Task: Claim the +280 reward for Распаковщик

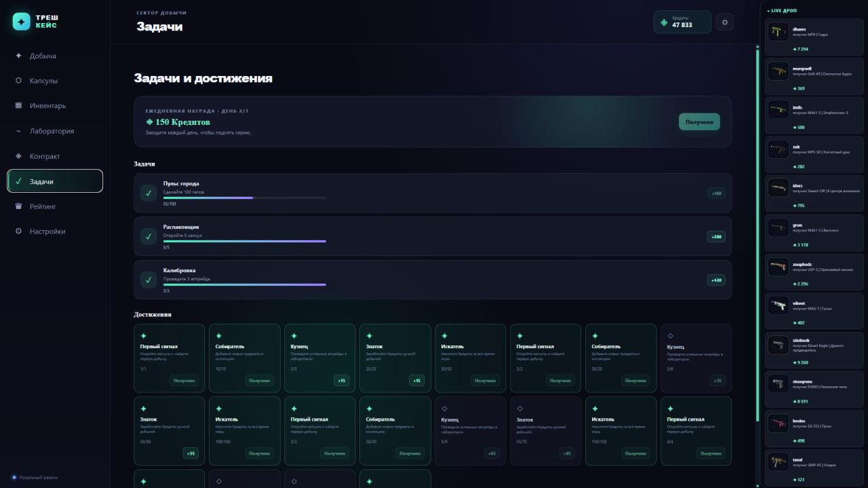Action: coord(716,236)
